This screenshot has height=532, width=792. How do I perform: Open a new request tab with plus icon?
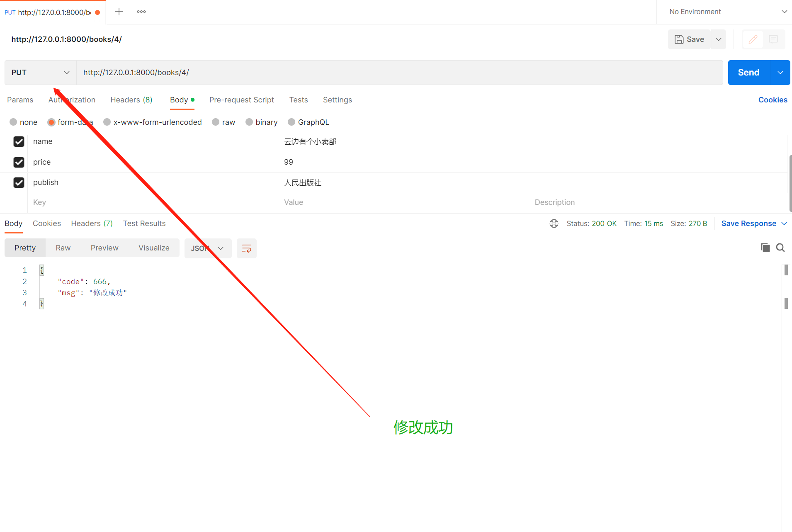coord(119,12)
